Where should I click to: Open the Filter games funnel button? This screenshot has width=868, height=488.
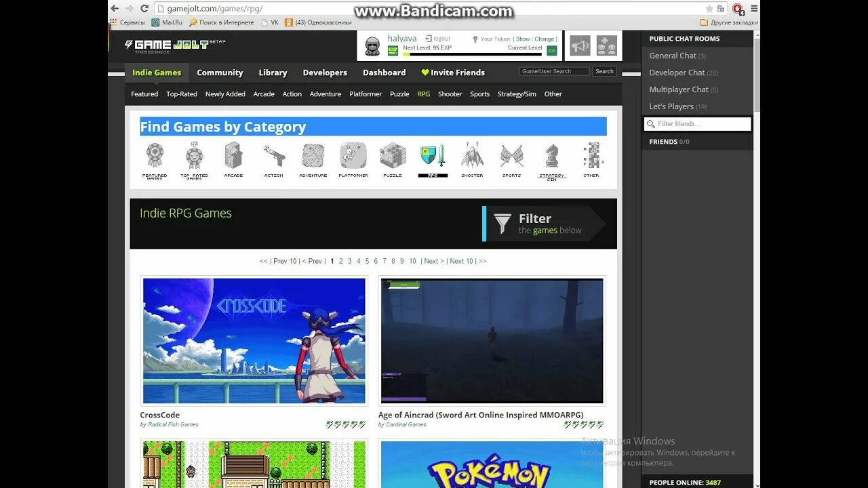[x=544, y=224]
